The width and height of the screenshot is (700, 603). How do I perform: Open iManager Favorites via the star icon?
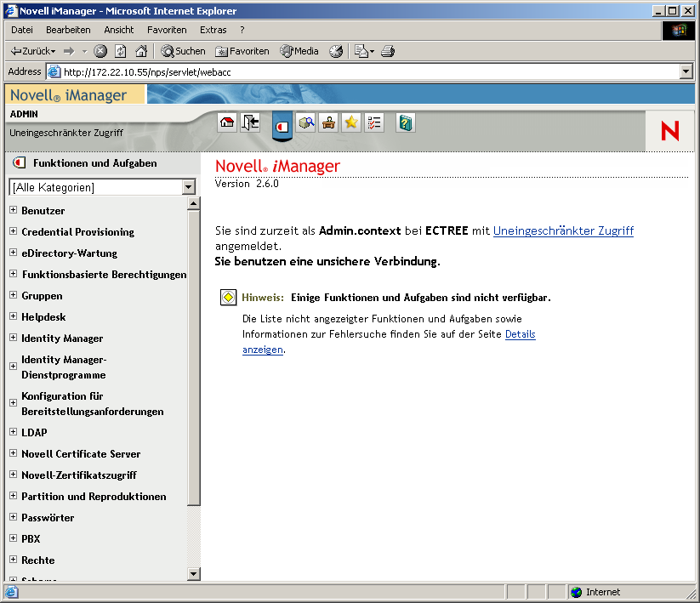click(x=350, y=122)
